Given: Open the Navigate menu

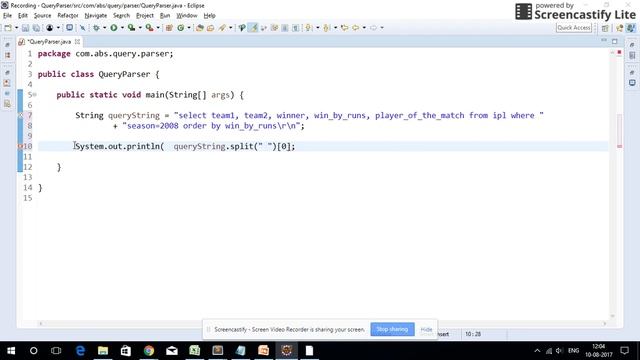Looking at the screenshot, I should (x=96, y=16).
